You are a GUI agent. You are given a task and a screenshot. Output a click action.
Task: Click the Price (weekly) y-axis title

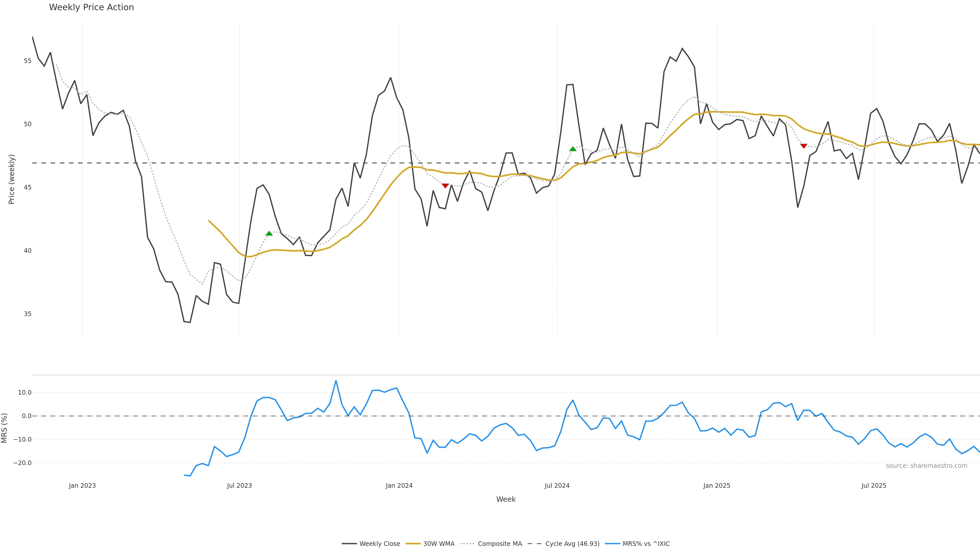tap(11, 179)
